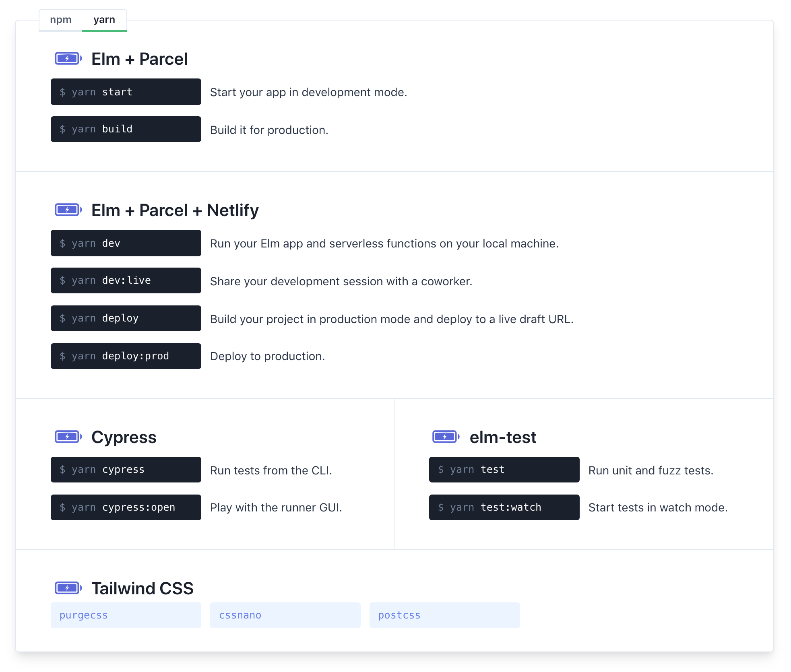This screenshot has width=791, height=672.
Task: Select the yarn cypress command
Action: tap(126, 469)
